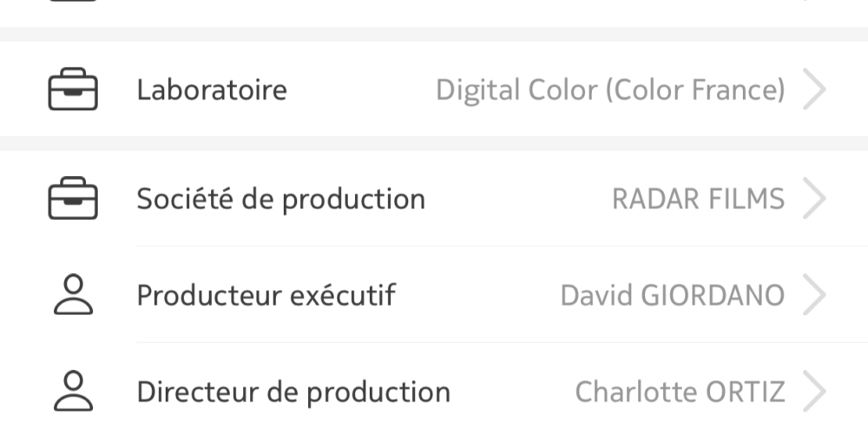Open David GIORDANO's name

click(673, 295)
